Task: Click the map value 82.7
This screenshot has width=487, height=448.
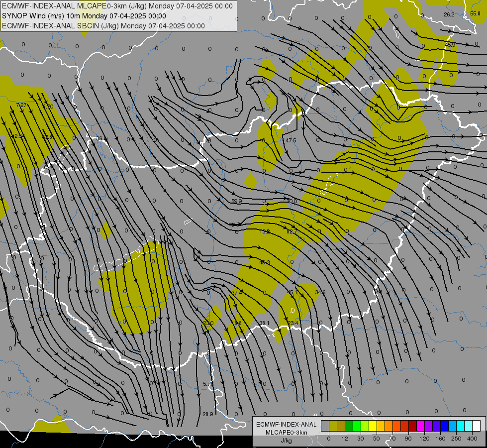Action: coord(292,231)
